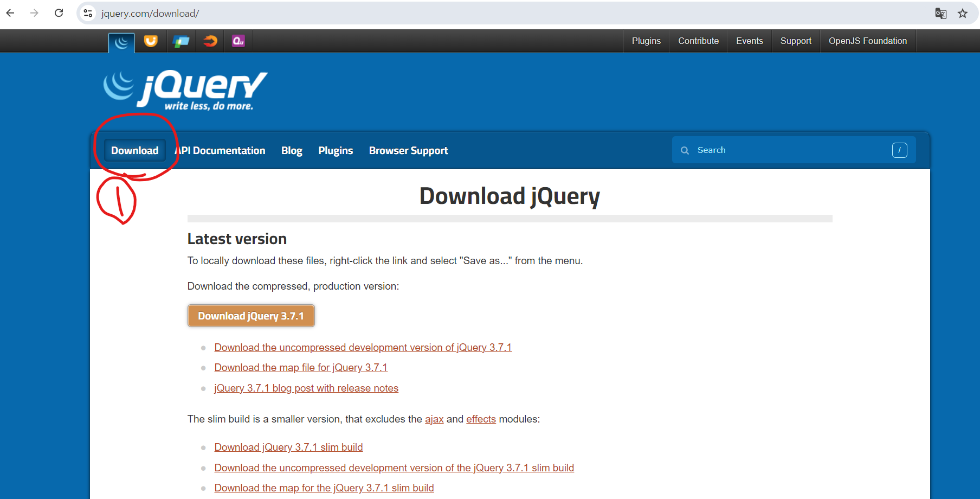Open the QUnit project icon
This screenshot has height=499, width=980.
238,41
